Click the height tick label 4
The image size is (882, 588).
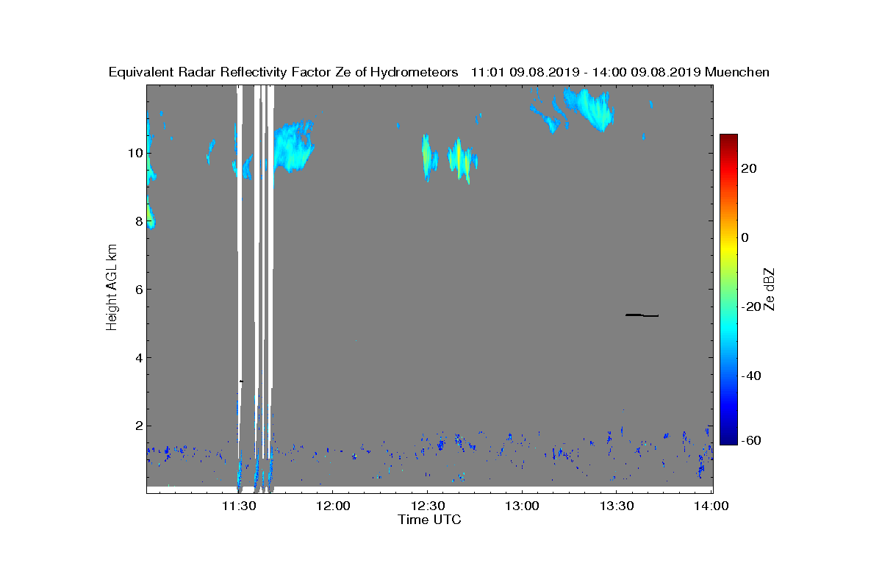[137, 357]
